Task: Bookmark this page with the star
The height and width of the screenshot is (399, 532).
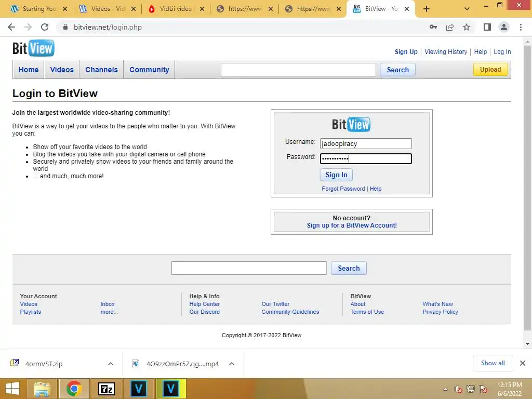Action: pyautogui.click(x=467, y=27)
